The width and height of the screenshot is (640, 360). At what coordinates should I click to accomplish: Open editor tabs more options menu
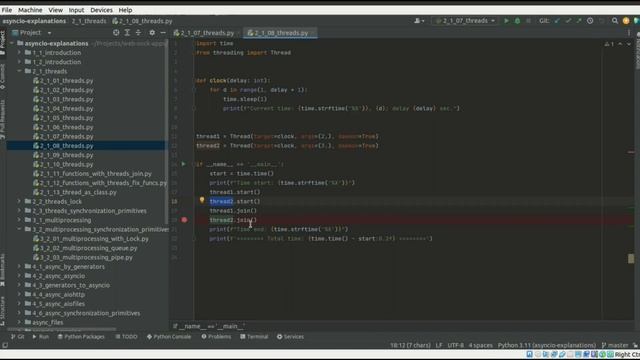coord(629,33)
